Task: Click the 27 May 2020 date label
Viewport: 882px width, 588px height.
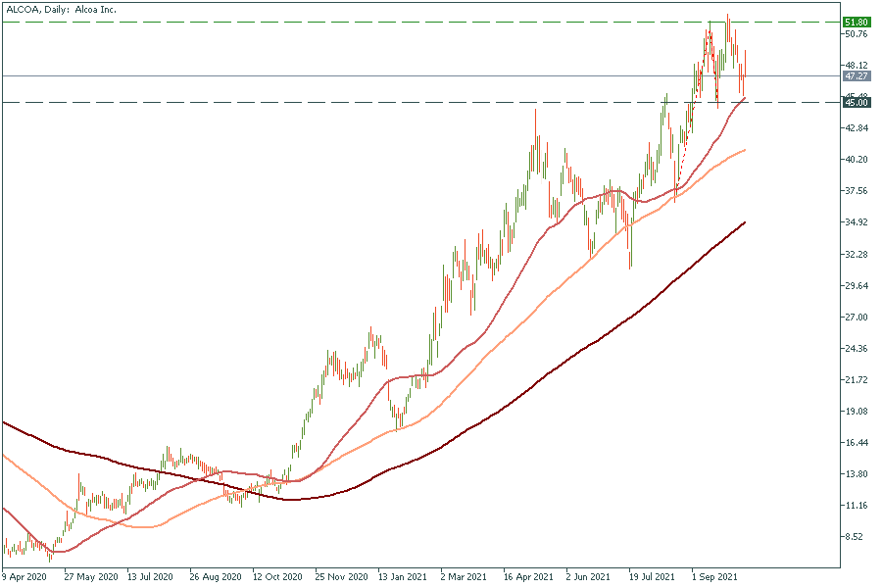Action: [89, 577]
